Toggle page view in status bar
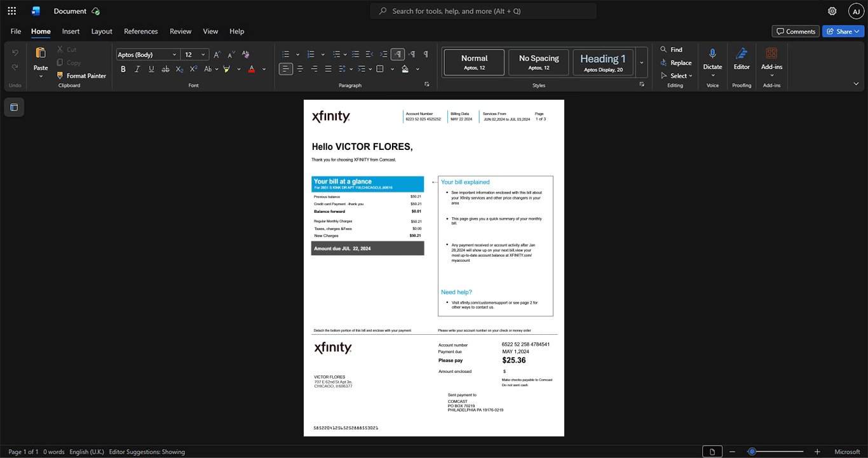 (712, 452)
